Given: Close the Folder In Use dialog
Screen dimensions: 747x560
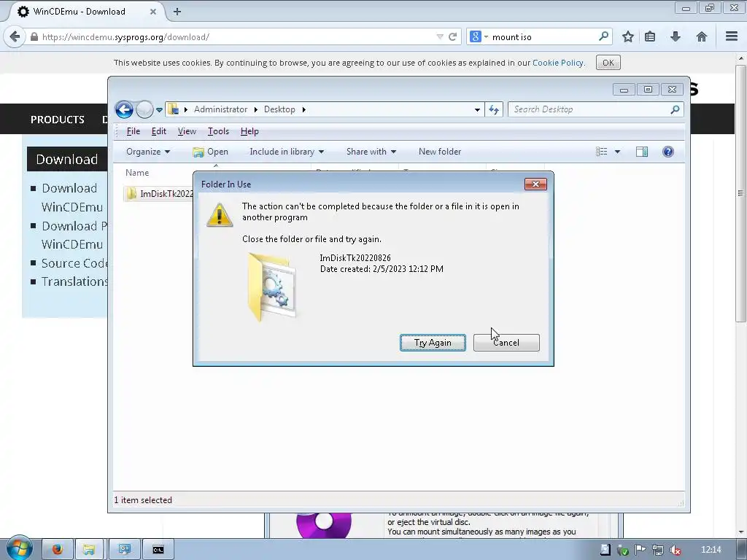Looking at the screenshot, I should click(x=535, y=184).
